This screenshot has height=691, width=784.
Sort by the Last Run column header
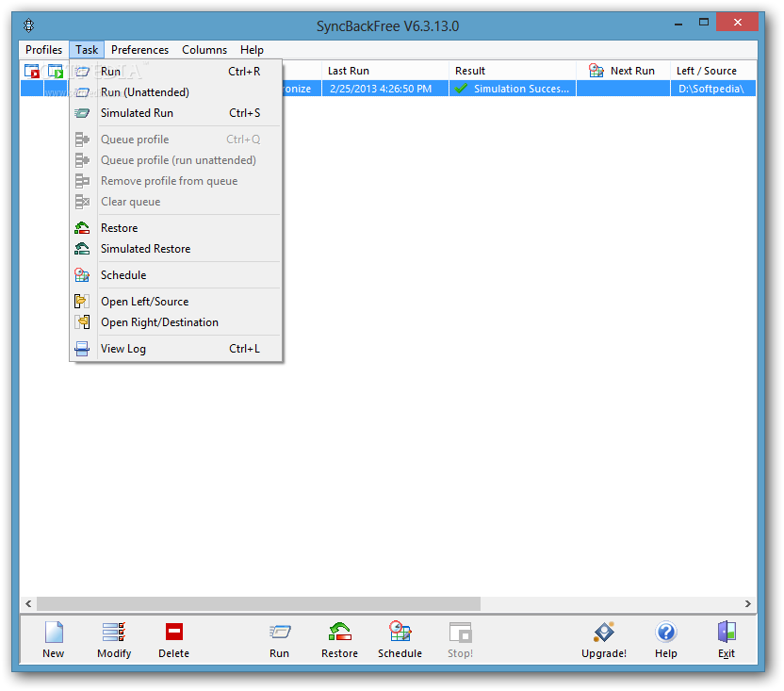385,71
